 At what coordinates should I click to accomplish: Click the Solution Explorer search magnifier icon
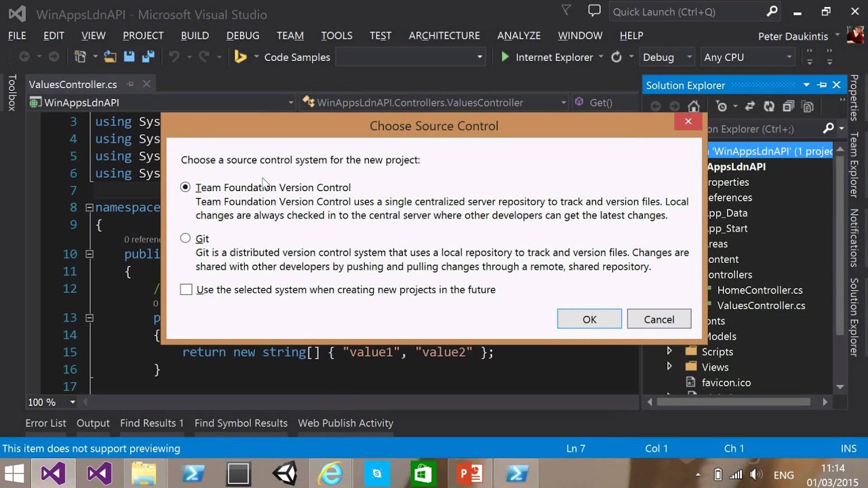828,128
